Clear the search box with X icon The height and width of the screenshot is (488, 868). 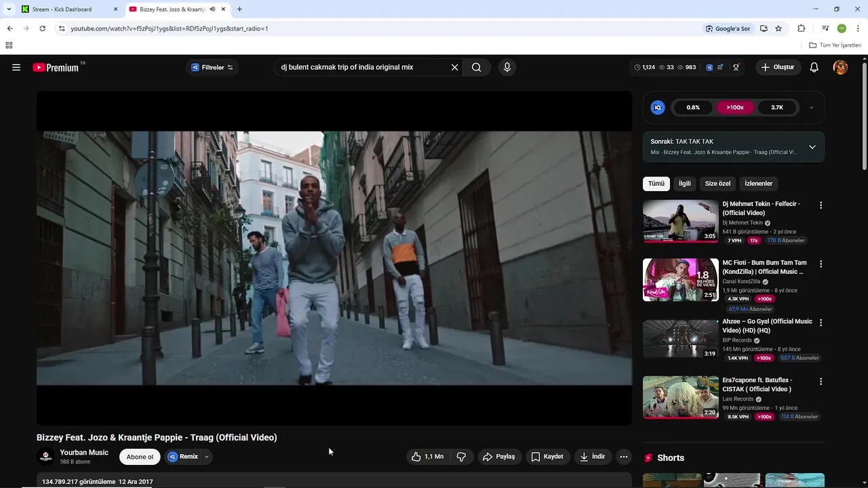pos(455,67)
